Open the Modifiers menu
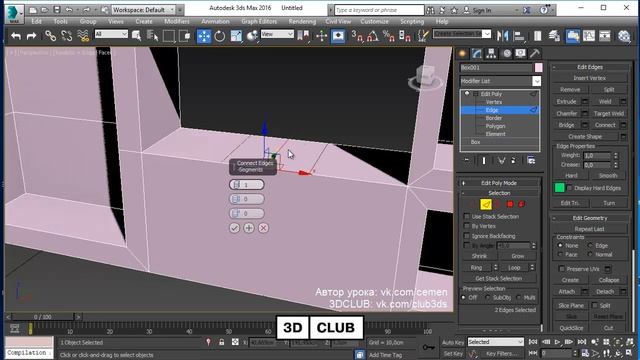The image size is (640, 360). pyautogui.click(x=177, y=21)
